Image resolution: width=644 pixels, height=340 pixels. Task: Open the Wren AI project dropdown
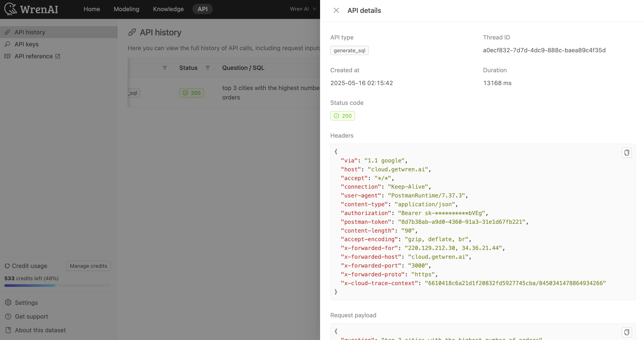tap(303, 9)
